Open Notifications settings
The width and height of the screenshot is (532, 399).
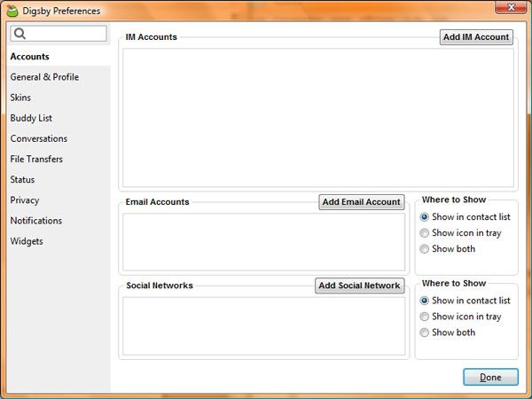[36, 221]
